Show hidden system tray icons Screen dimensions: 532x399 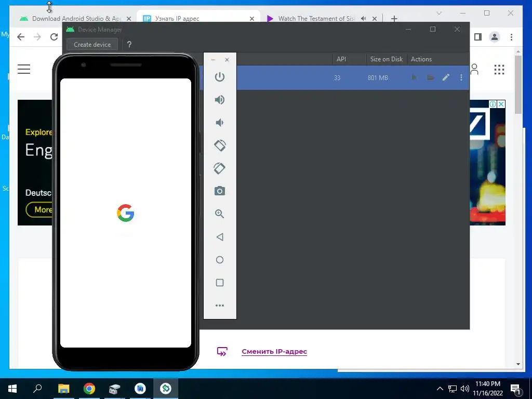[440, 389]
